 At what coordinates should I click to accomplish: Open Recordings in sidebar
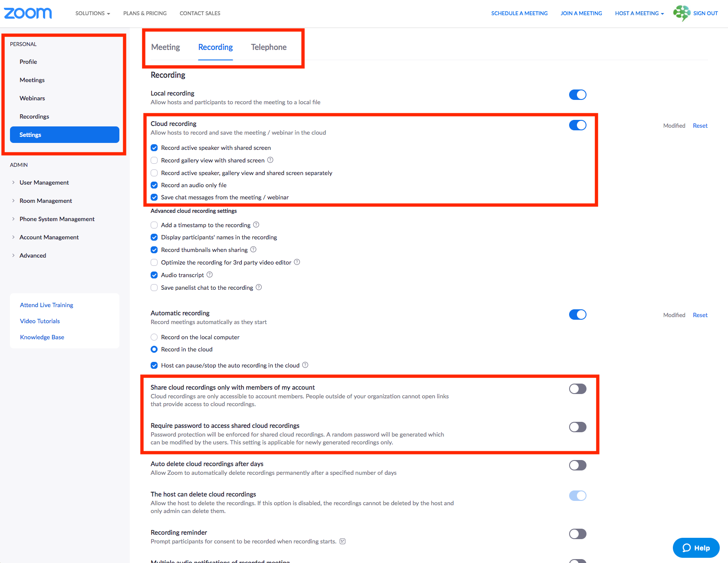34,116
